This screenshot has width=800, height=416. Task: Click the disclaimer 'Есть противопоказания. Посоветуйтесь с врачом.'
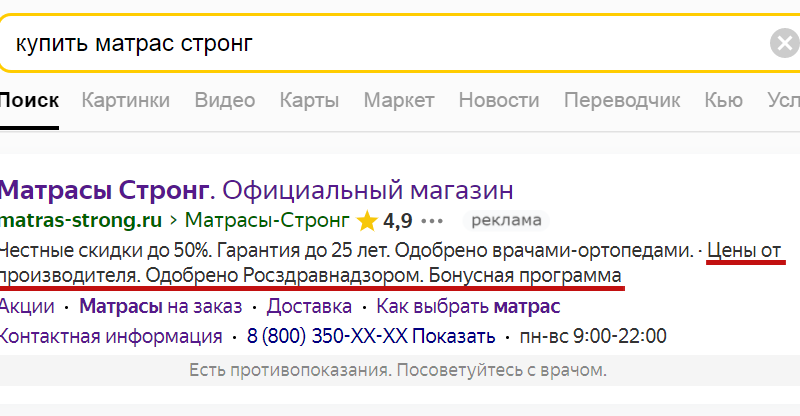click(398, 370)
